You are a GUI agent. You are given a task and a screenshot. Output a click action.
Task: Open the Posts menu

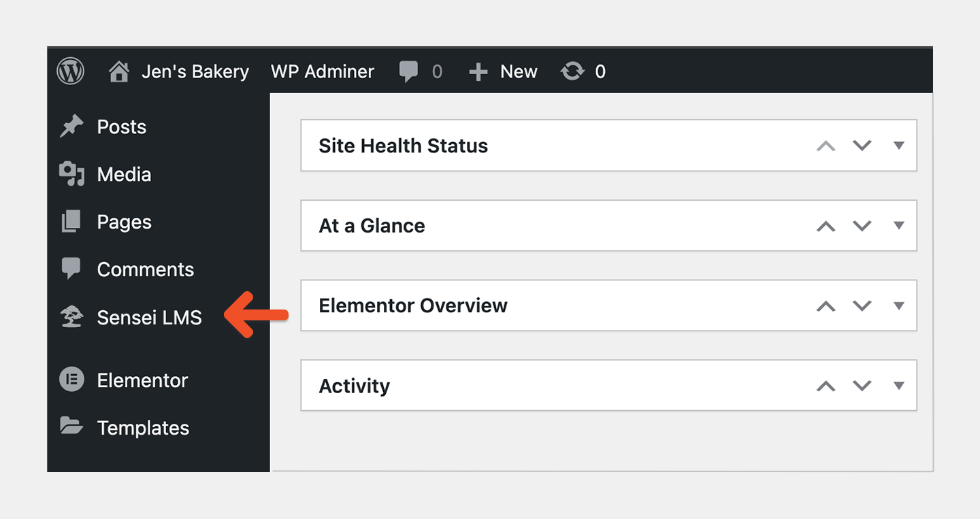(122, 127)
